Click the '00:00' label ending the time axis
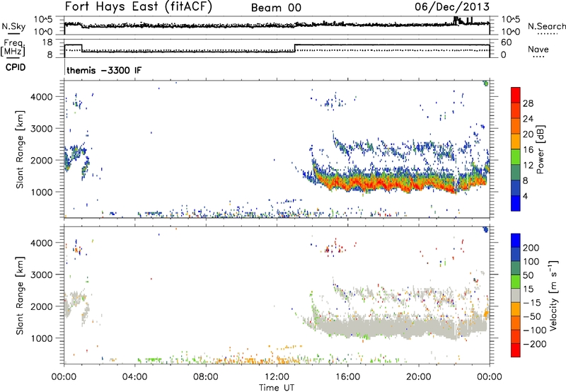 point(490,377)
